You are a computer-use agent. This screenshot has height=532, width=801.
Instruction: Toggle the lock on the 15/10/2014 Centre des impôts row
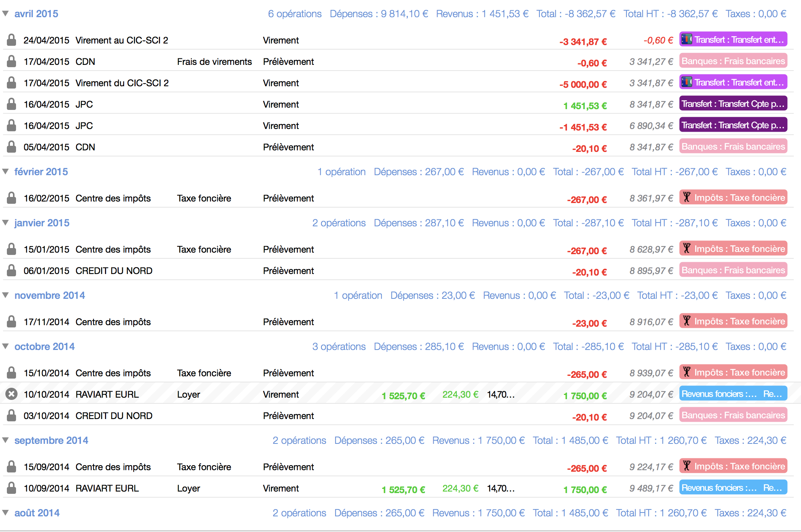[11, 372]
